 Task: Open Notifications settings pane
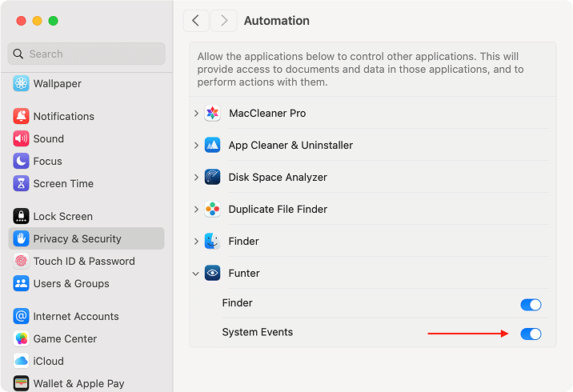coord(86,116)
